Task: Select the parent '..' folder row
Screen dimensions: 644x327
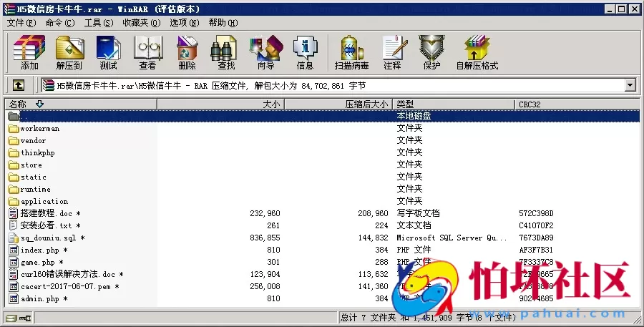Action: click(x=323, y=116)
